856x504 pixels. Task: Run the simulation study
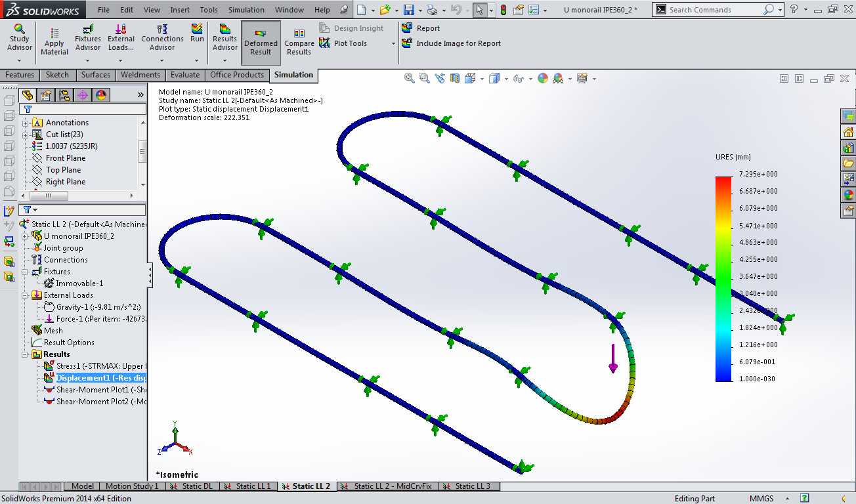198,34
